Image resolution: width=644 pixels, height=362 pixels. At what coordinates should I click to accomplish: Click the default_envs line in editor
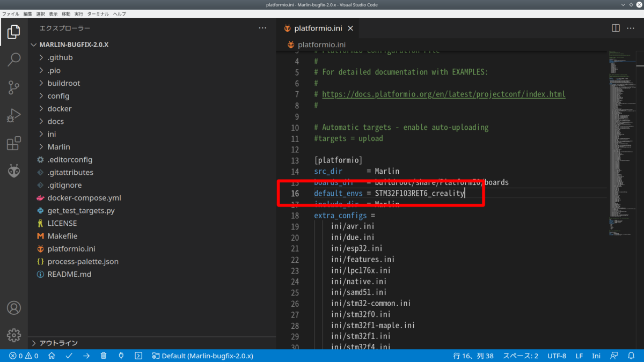389,193
